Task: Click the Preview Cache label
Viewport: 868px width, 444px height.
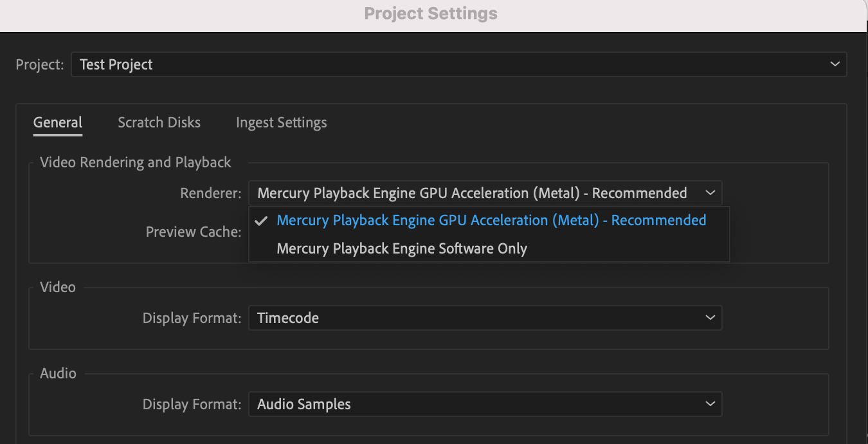Action: [194, 232]
